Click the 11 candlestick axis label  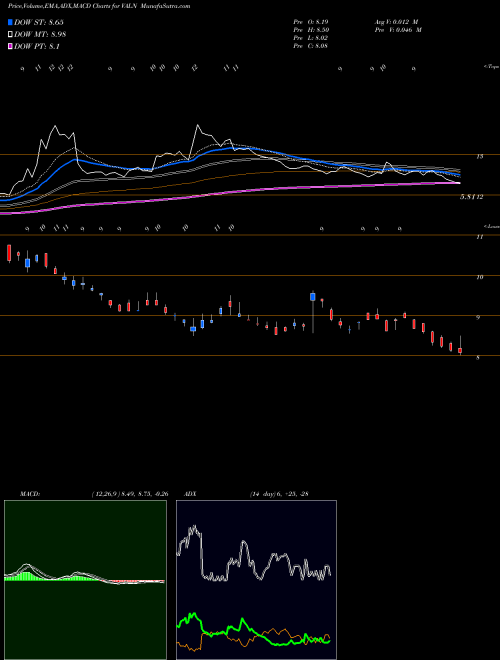coord(479,237)
